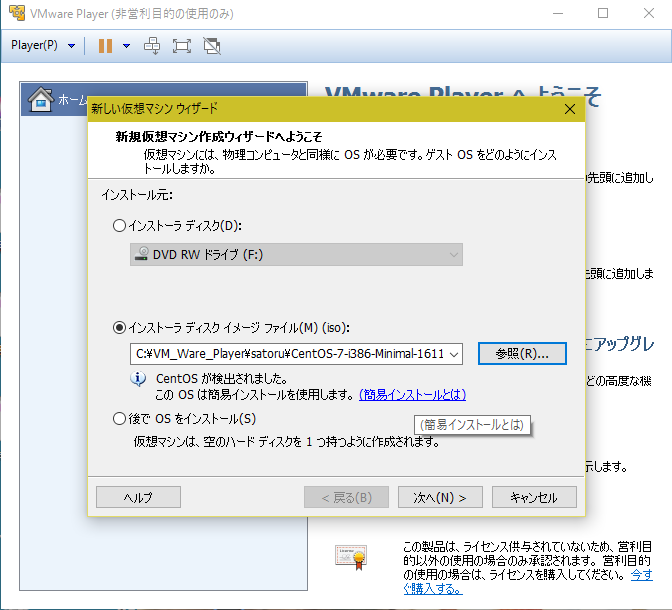This screenshot has height=610, width=672.
Task: Select 後で OS をインストール(S) radio button
Action: 119,418
